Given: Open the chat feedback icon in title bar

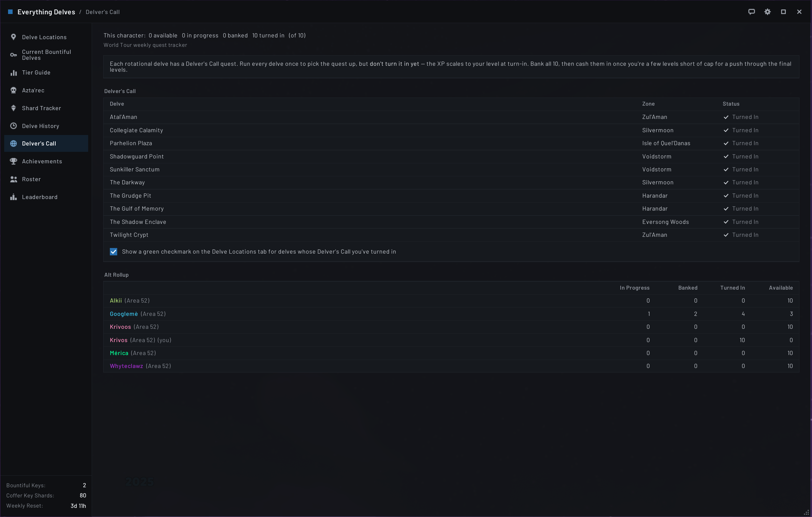Looking at the screenshot, I should coord(751,12).
